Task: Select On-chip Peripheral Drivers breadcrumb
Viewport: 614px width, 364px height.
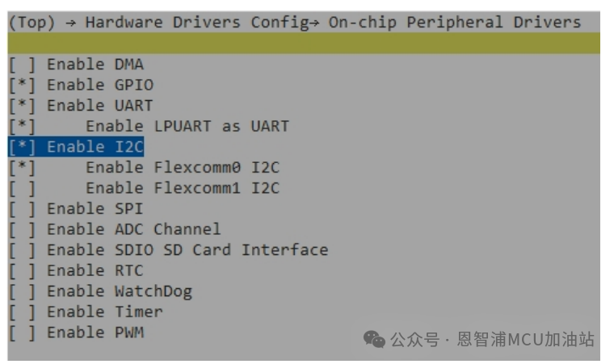Action: pyautogui.click(x=454, y=23)
